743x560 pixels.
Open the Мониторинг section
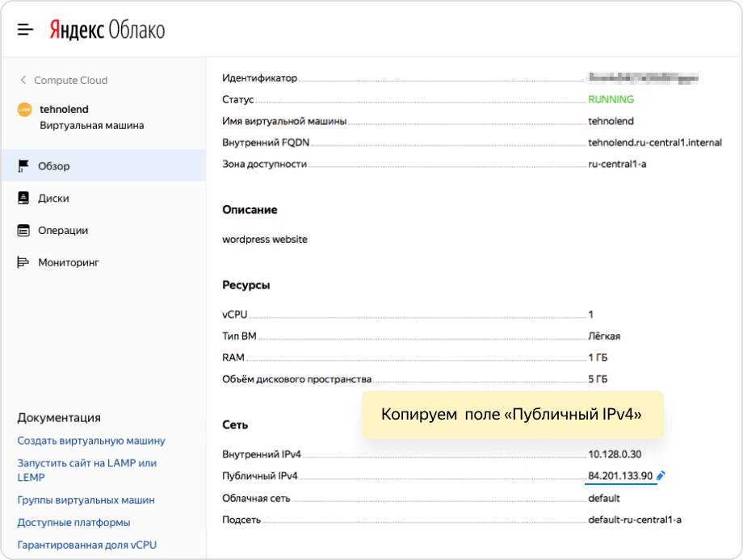click(x=69, y=262)
